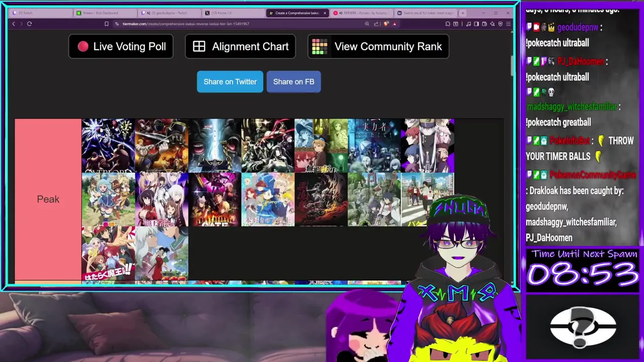Select the 実力者 thumbnail in Peak tier
Screen dimensions: 644x362
pos(374,146)
